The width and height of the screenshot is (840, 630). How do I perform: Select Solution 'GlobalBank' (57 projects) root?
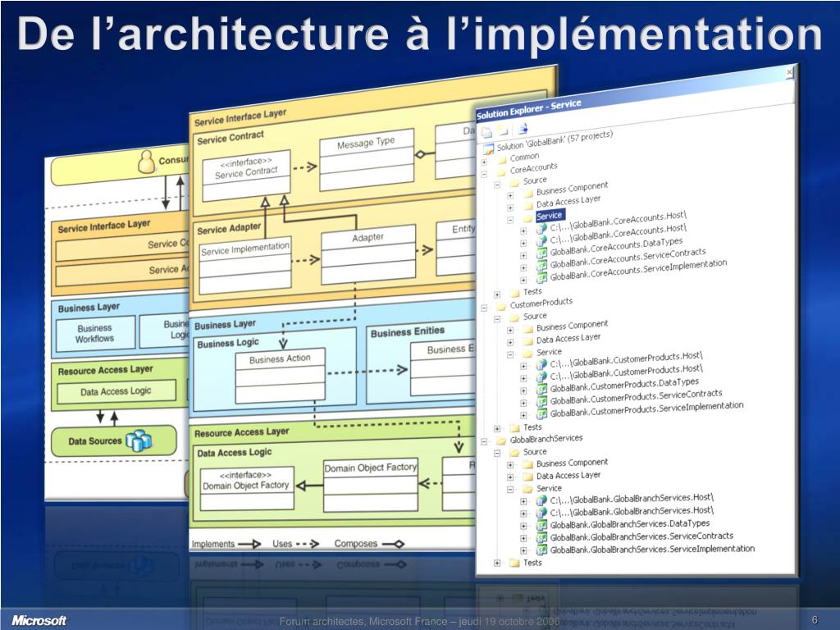[555, 141]
